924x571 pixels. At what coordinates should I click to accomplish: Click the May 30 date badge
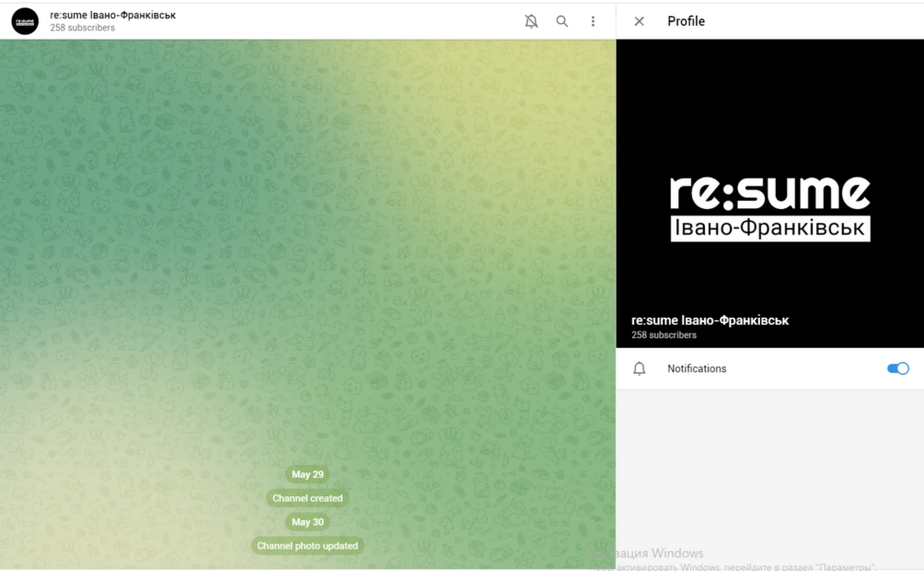tap(307, 522)
